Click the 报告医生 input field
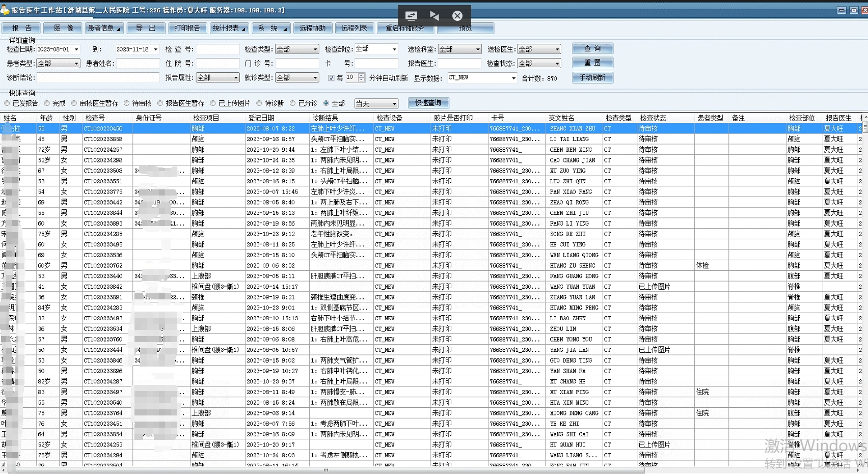 point(459,64)
